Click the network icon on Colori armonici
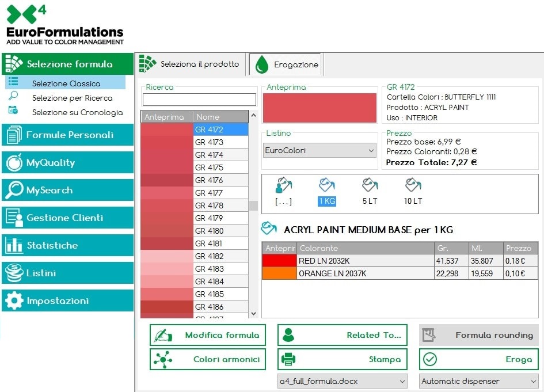 (x=163, y=359)
